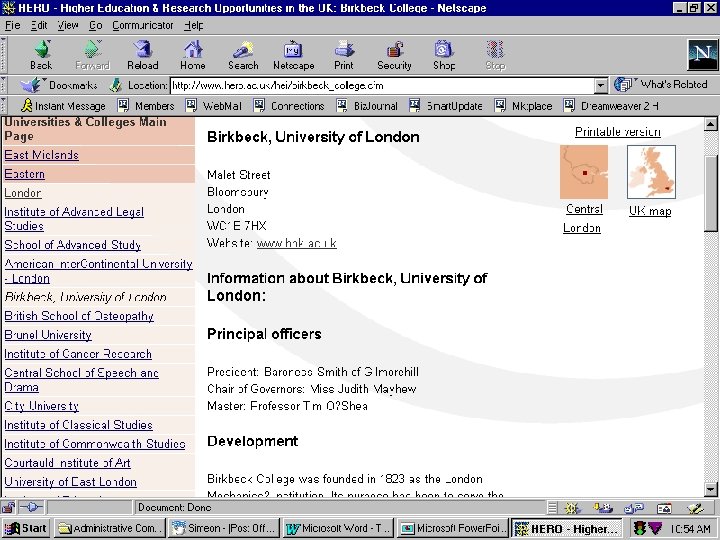Open School of Advanced Study link
720x540 pixels.
tap(73, 245)
